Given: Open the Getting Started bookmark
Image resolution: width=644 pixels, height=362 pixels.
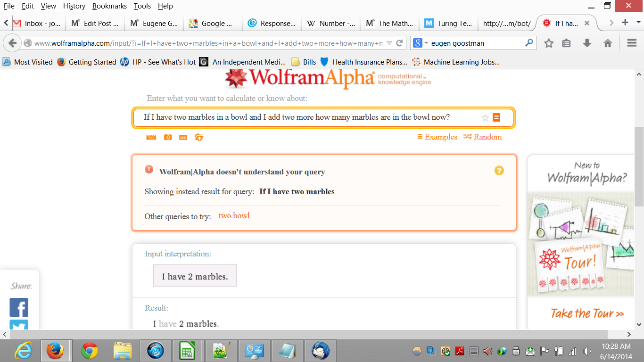Looking at the screenshot, I should (87, 62).
